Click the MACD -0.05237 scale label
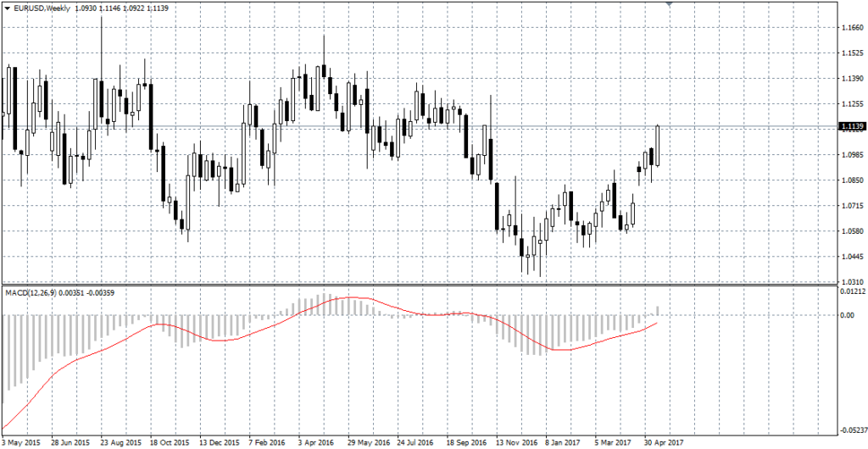The image size is (868, 449). point(851,428)
